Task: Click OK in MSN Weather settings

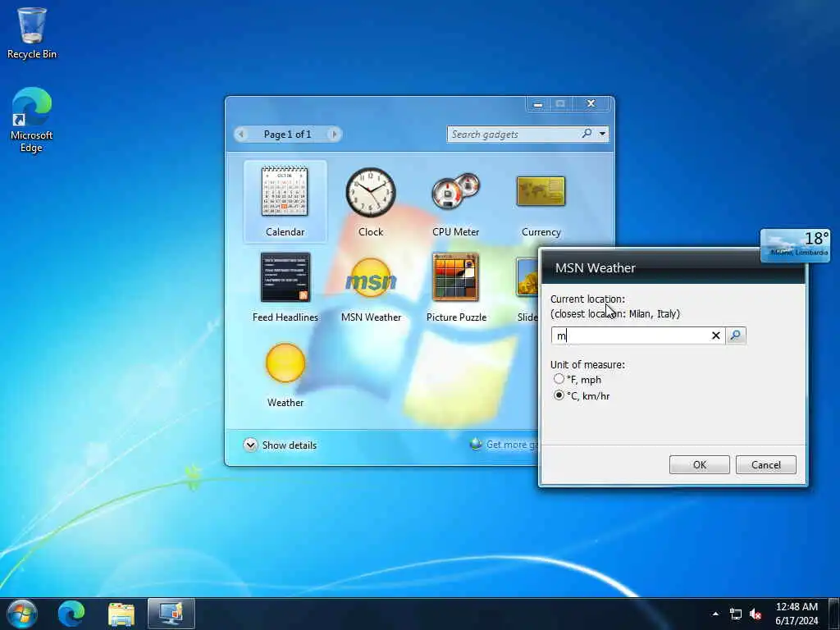Action: click(x=699, y=464)
